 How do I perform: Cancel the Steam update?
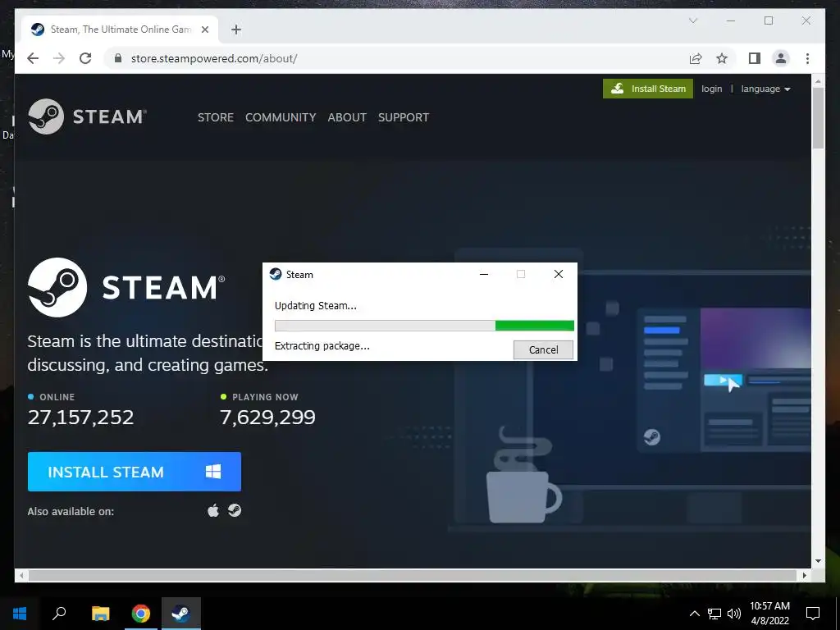[x=543, y=349]
